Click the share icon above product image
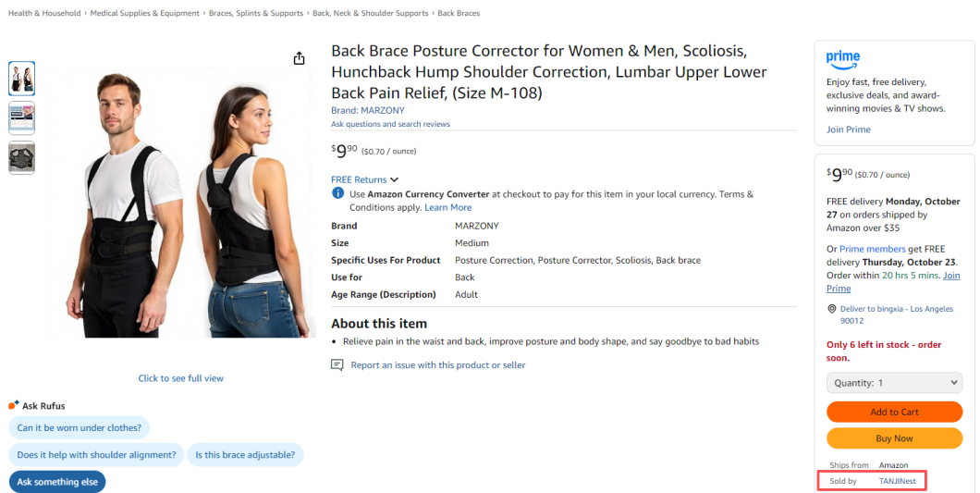The height and width of the screenshot is (493, 980). pyautogui.click(x=299, y=59)
